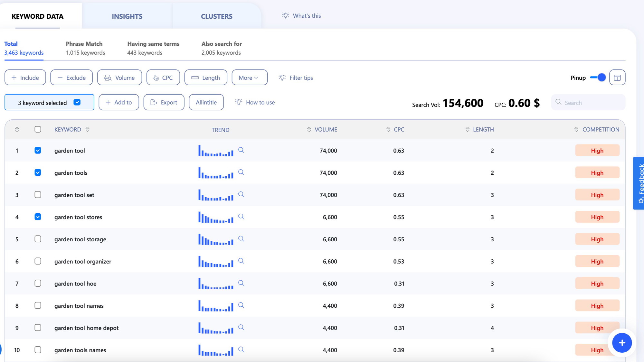
Task: Click the keyword text garden tool organizer
Action: pyautogui.click(x=83, y=262)
